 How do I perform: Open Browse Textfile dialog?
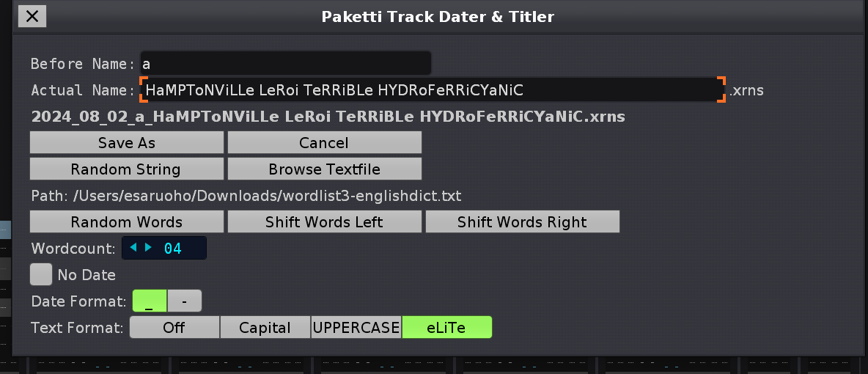(324, 169)
